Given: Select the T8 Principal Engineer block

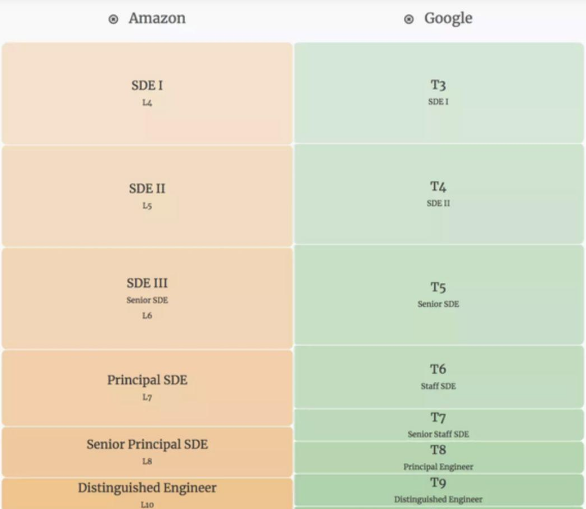Looking at the screenshot, I should click(x=439, y=457).
